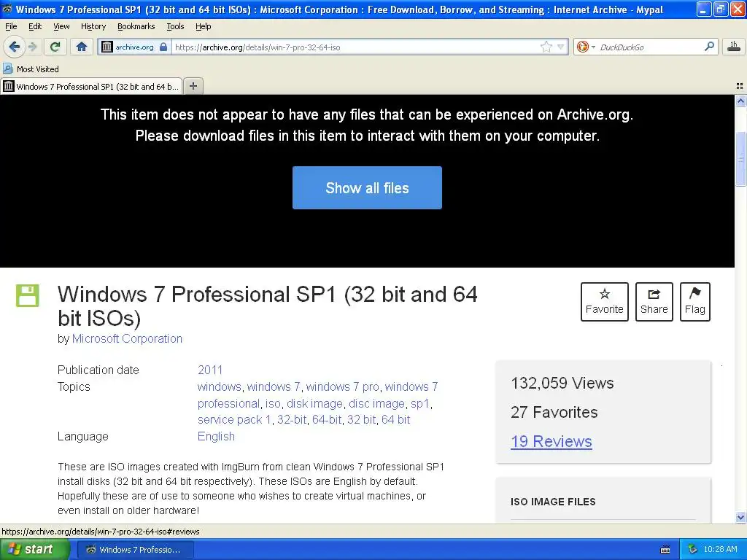The height and width of the screenshot is (560, 747).
Task: Click the vertical scrollbar thumb
Action: 740,158
